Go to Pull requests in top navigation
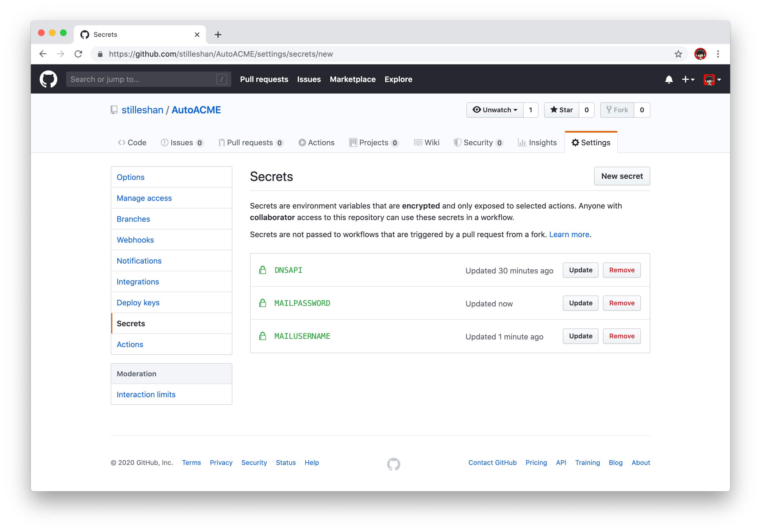Viewport: 761px width, 532px height. point(264,79)
